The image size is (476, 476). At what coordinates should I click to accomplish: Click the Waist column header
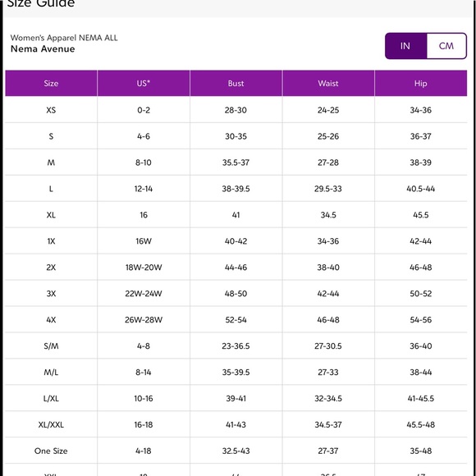click(328, 83)
